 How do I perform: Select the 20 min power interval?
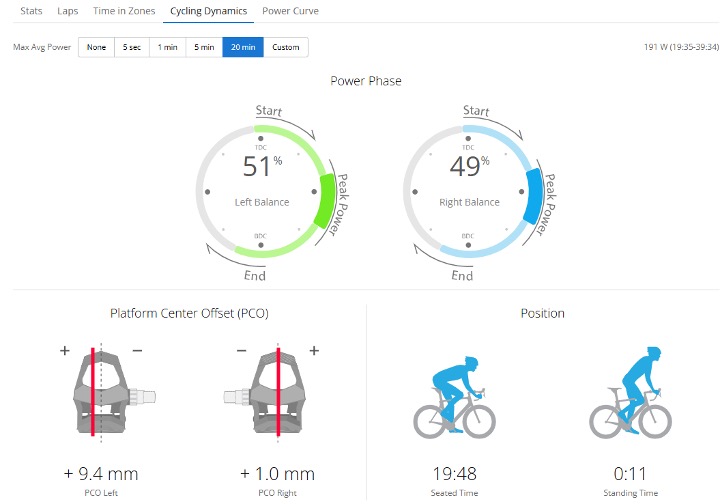coord(243,47)
